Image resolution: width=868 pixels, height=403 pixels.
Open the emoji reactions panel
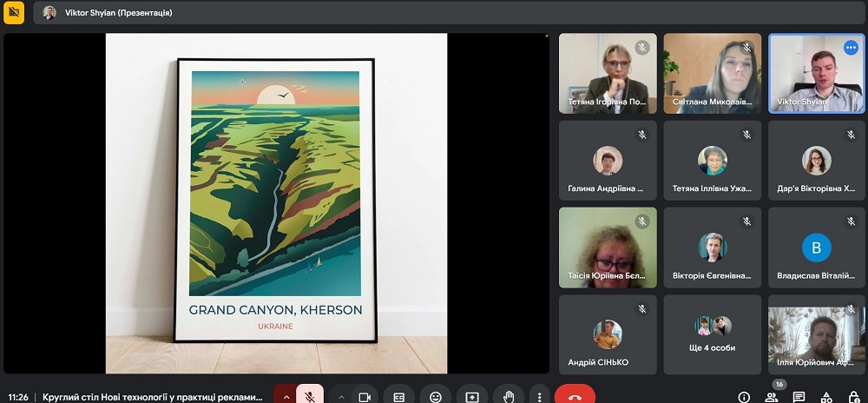pos(435,396)
